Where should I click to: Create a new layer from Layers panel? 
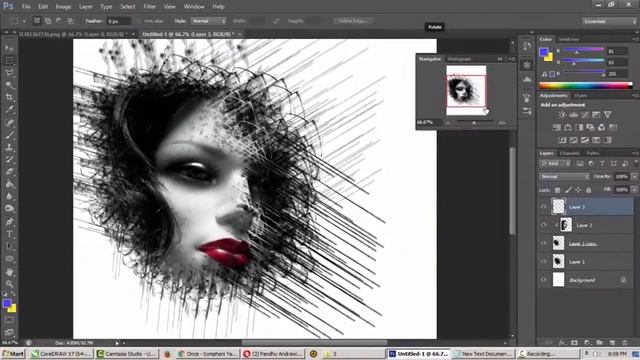[x=612, y=342]
